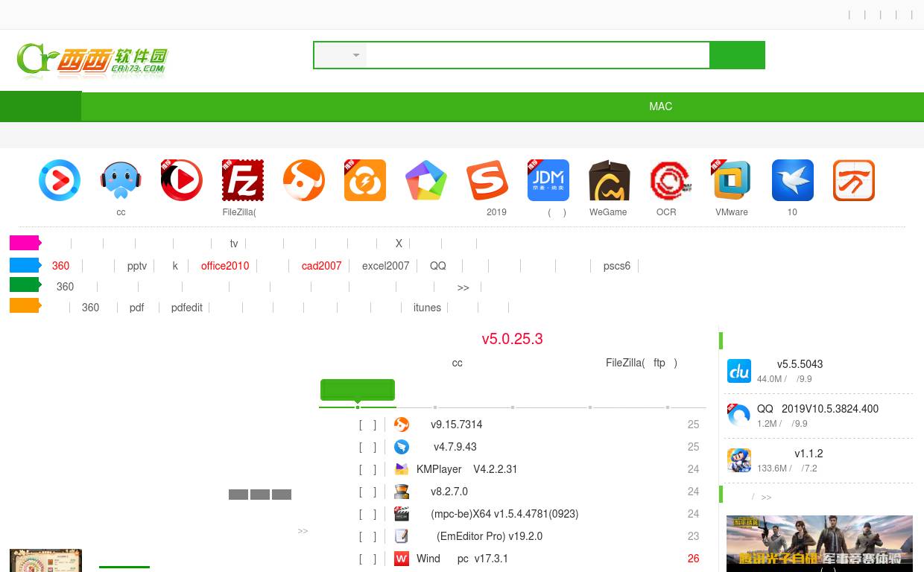The width and height of the screenshot is (924, 572).
Task: Open the Sogou S 2019 icon
Action: pos(487,180)
